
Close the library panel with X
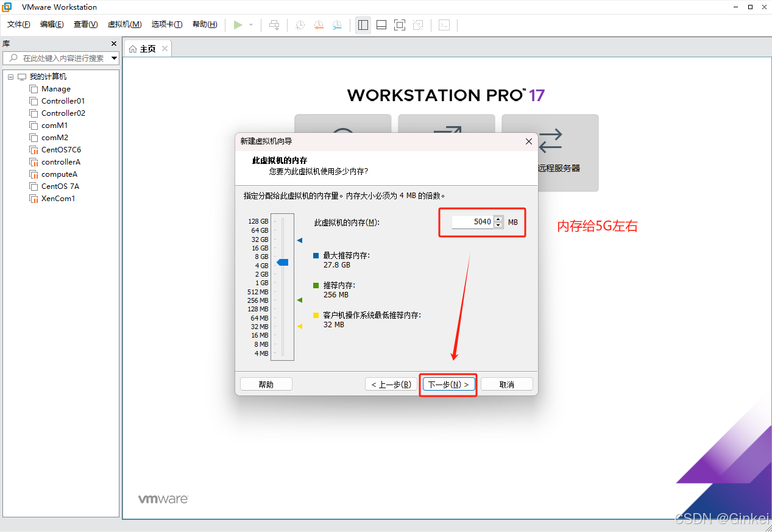113,44
